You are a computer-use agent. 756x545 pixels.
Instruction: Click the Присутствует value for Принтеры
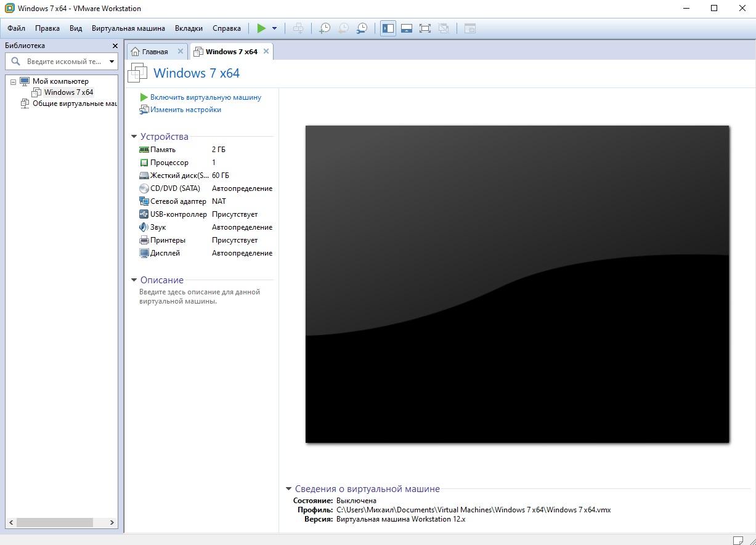(235, 240)
